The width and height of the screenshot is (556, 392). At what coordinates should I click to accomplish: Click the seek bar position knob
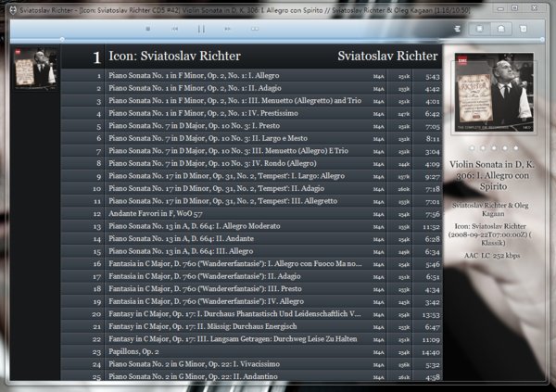click(x=62, y=39)
